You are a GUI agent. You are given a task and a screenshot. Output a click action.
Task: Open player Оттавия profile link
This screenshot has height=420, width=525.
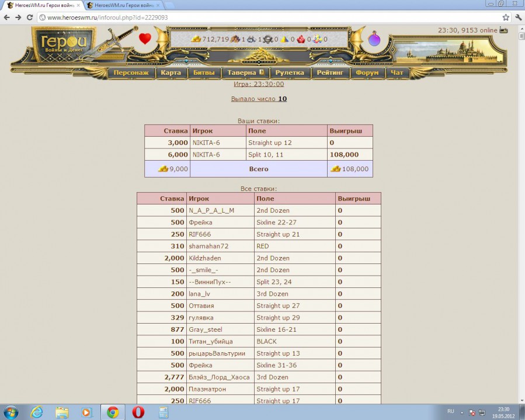(x=201, y=306)
